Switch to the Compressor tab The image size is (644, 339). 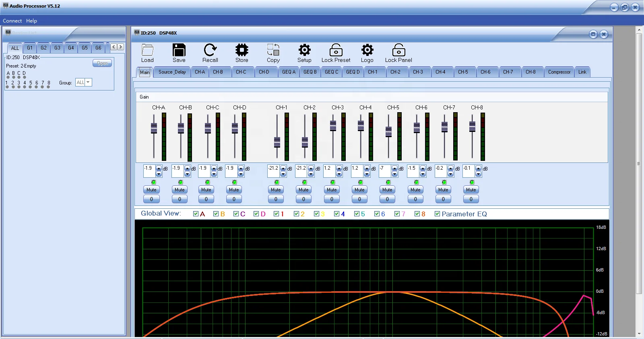point(559,72)
